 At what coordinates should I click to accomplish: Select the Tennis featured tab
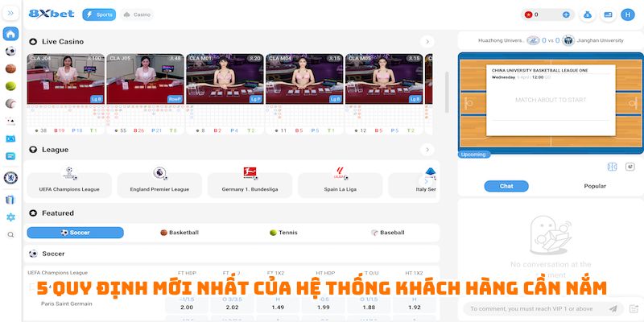(283, 233)
